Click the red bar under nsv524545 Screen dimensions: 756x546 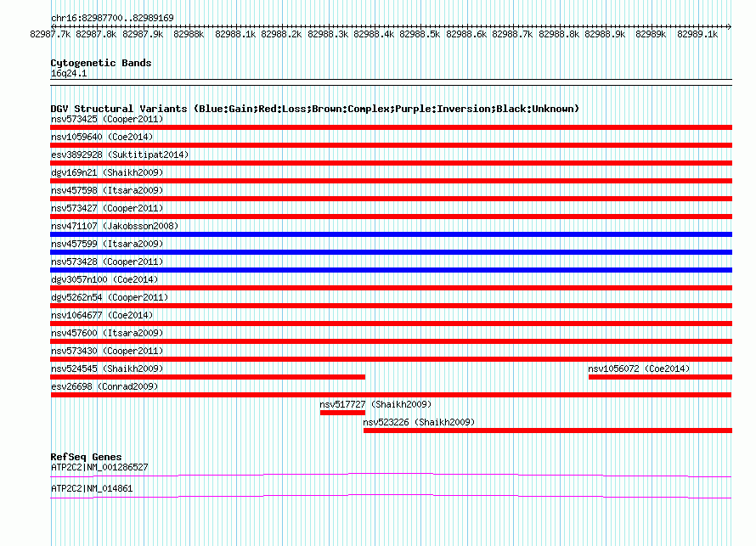coord(208,377)
